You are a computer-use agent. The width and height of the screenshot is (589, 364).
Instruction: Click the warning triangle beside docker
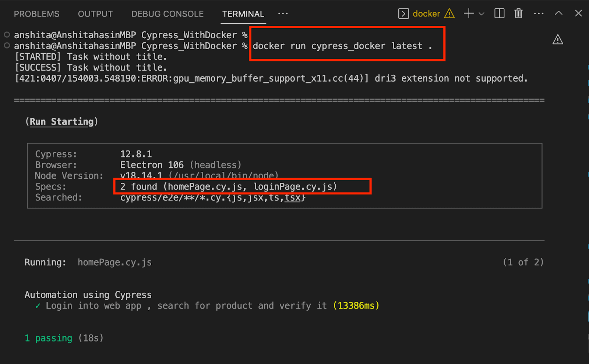pos(449,14)
